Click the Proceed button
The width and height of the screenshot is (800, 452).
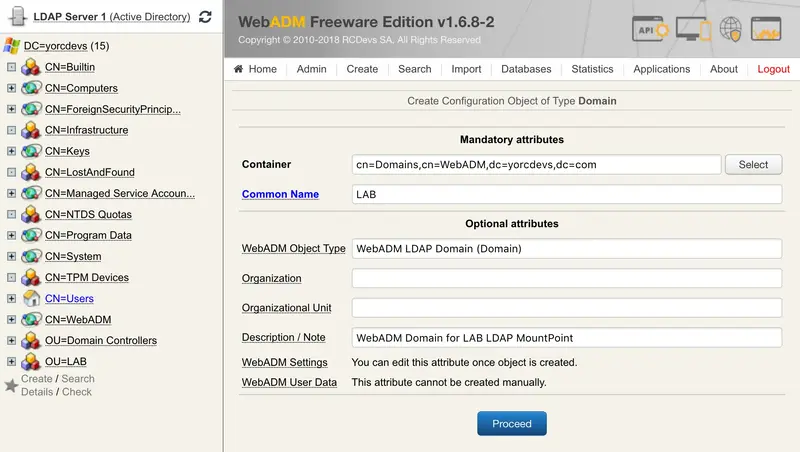click(x=512, y=423)
